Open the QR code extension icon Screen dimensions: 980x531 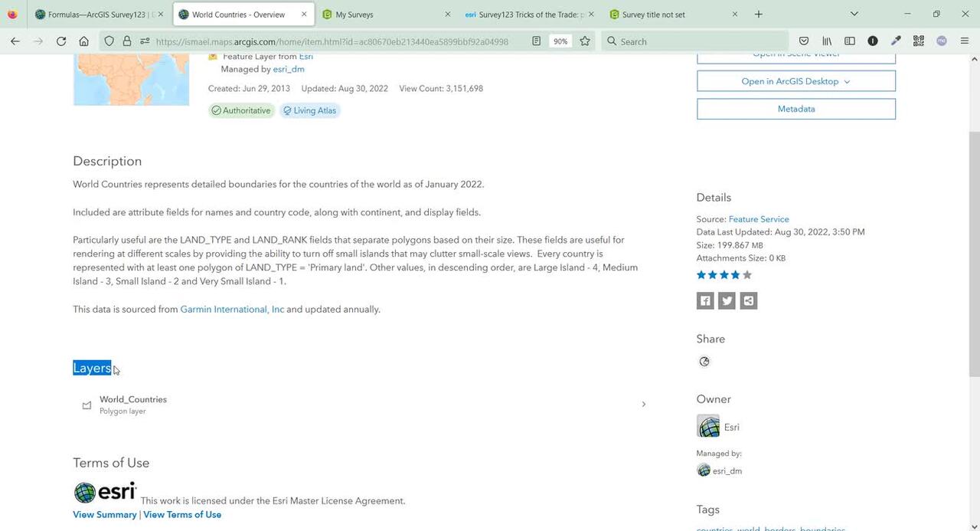pyautogui.click(x=919, y=41)
